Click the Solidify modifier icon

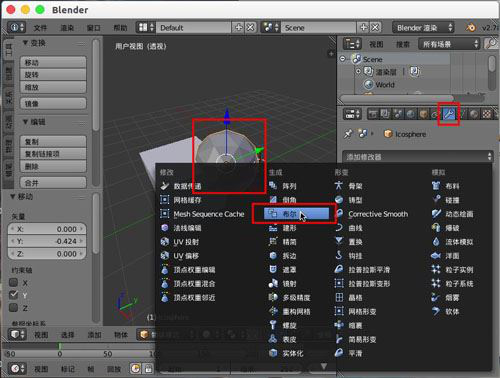(273, 353)
